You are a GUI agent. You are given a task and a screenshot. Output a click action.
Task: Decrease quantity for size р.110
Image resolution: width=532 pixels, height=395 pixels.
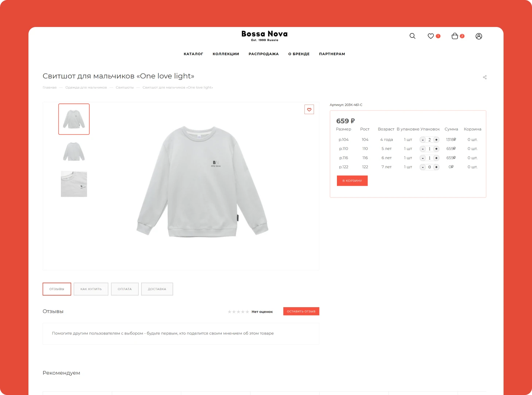pyautogui.click(x=423, y=149)
